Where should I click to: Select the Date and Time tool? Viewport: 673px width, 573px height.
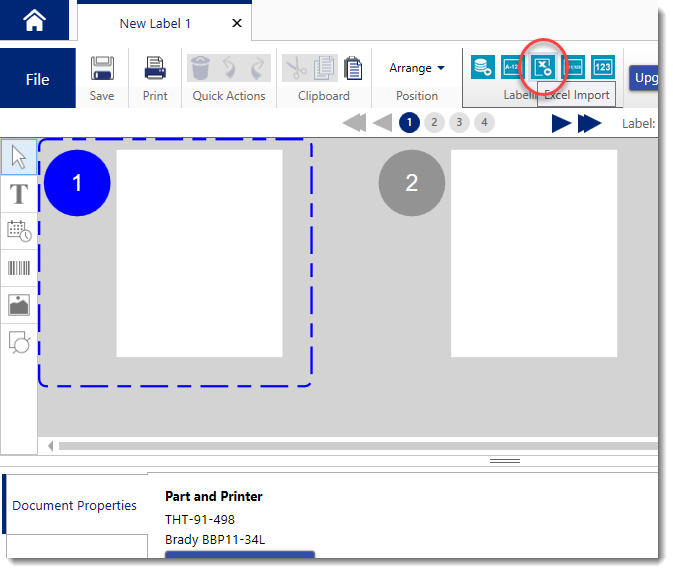tap(18, 231)
